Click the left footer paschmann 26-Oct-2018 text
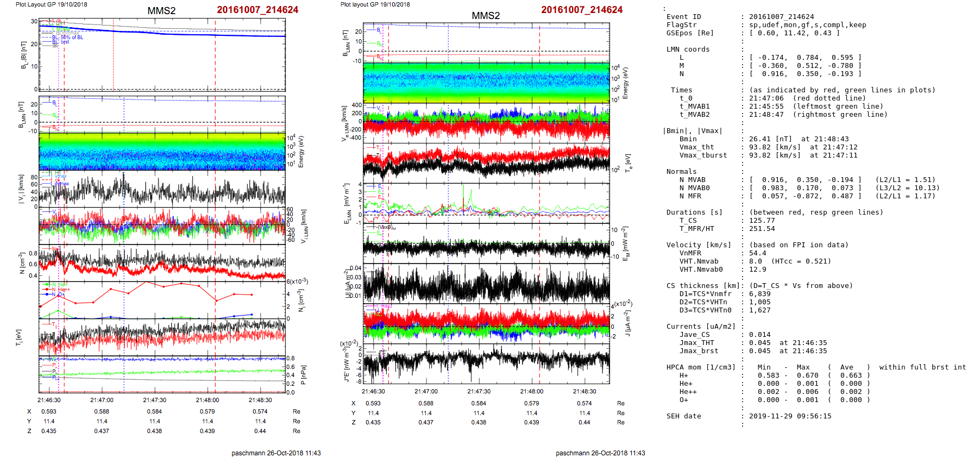Image resolution: width=980 pixels, height=457 pixels. point(276,453)
